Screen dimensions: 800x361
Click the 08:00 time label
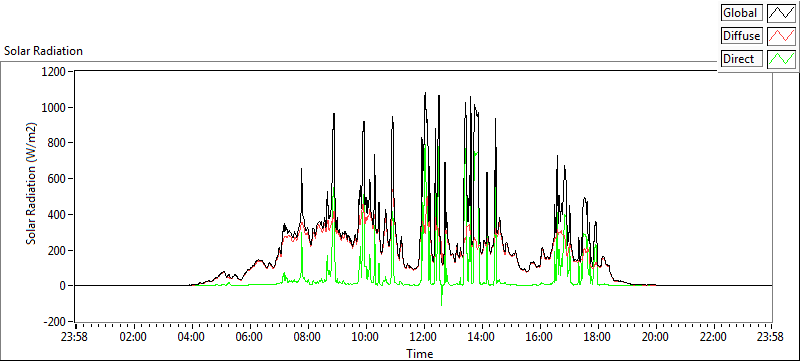308,337
